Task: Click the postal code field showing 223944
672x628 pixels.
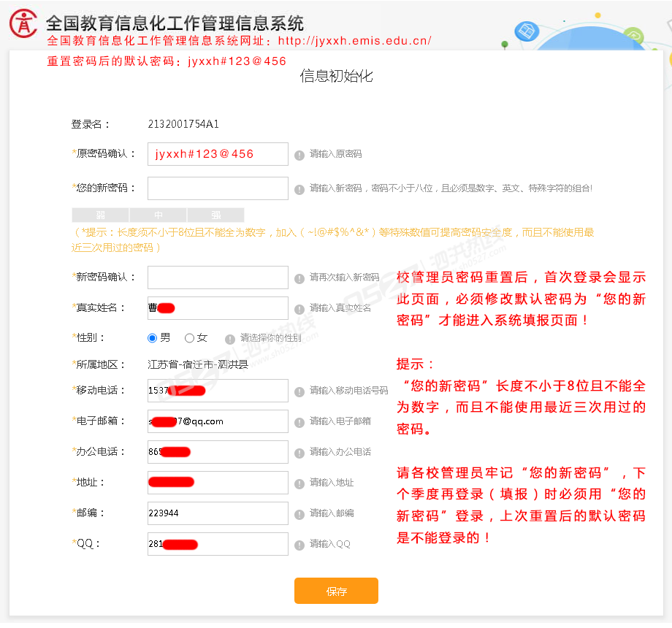Action: click(218, 513)
